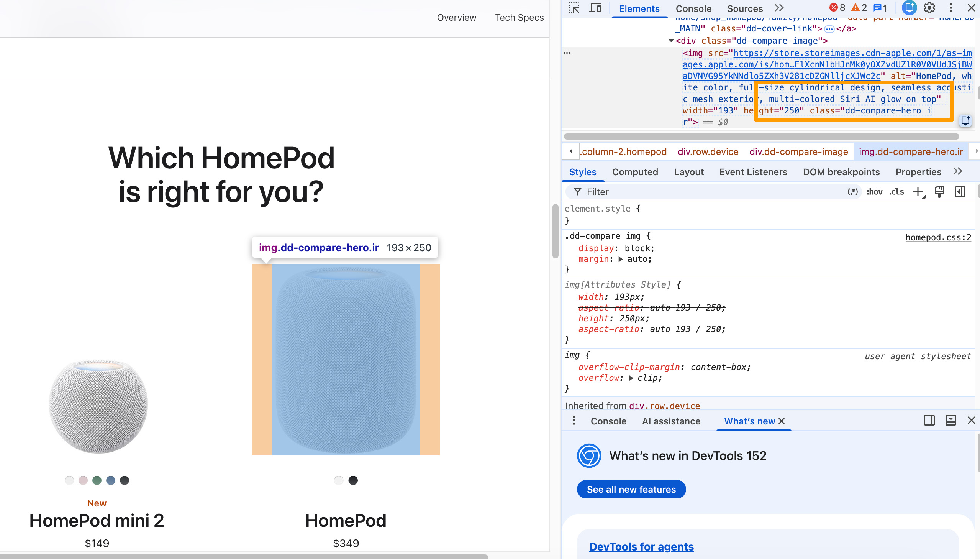Click See all new features button
Viewport: 980px width, 559px height.
click(x=631, y=490)
